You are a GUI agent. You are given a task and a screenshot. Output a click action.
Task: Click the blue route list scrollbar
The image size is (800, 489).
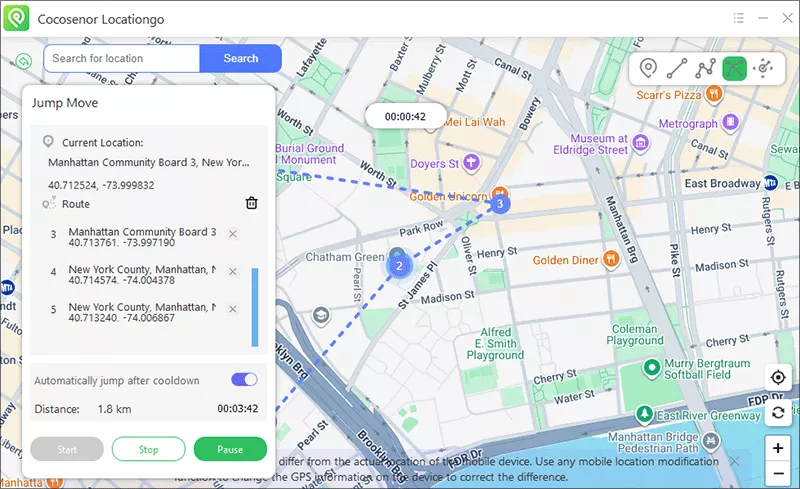255,305
